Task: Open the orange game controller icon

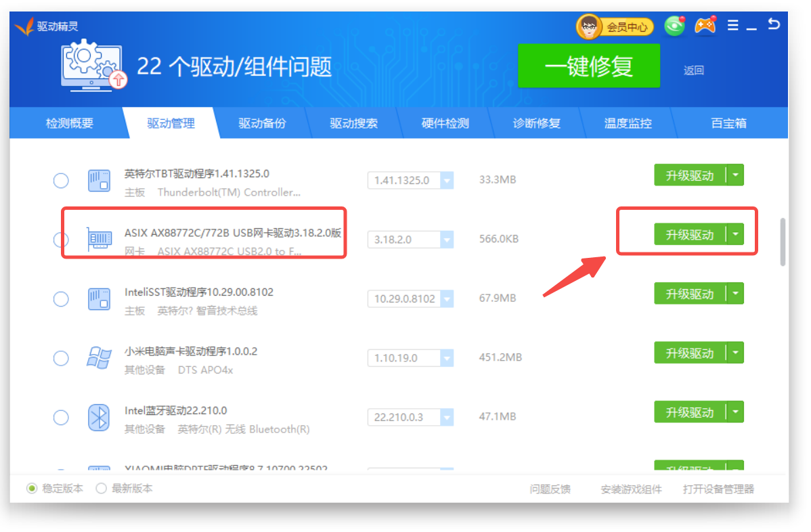Action: pos(705,26)
